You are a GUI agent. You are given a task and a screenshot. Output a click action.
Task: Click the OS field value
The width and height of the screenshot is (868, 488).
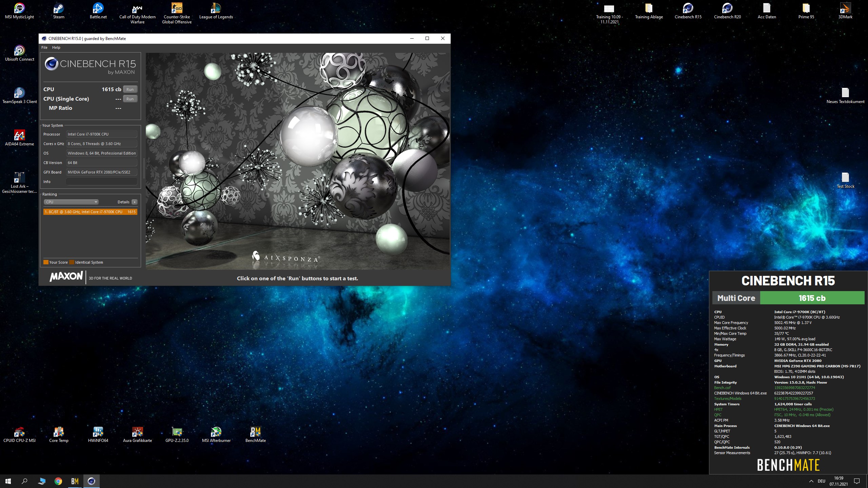102,153
